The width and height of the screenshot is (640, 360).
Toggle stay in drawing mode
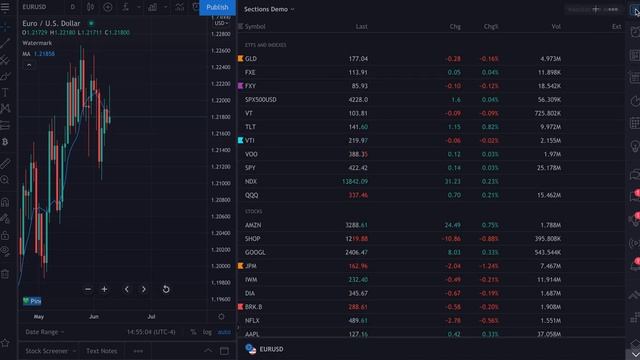[x=5, y=219]
